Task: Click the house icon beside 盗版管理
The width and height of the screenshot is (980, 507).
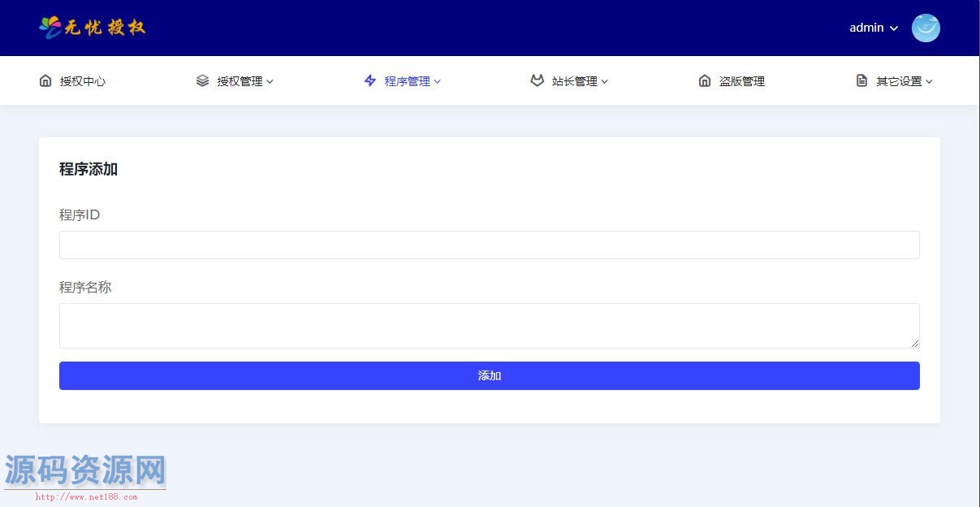Action: click(x=705, y=80)
